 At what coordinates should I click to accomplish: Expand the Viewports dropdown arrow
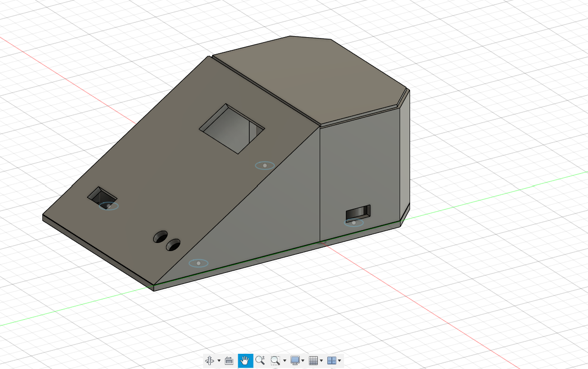[x=339, y=361]
